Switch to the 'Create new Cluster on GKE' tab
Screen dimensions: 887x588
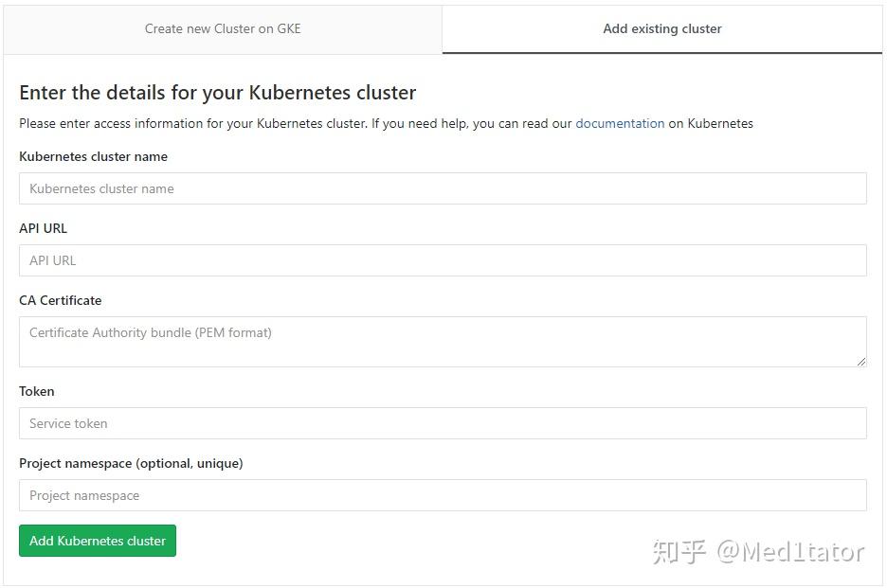(222, 28)
